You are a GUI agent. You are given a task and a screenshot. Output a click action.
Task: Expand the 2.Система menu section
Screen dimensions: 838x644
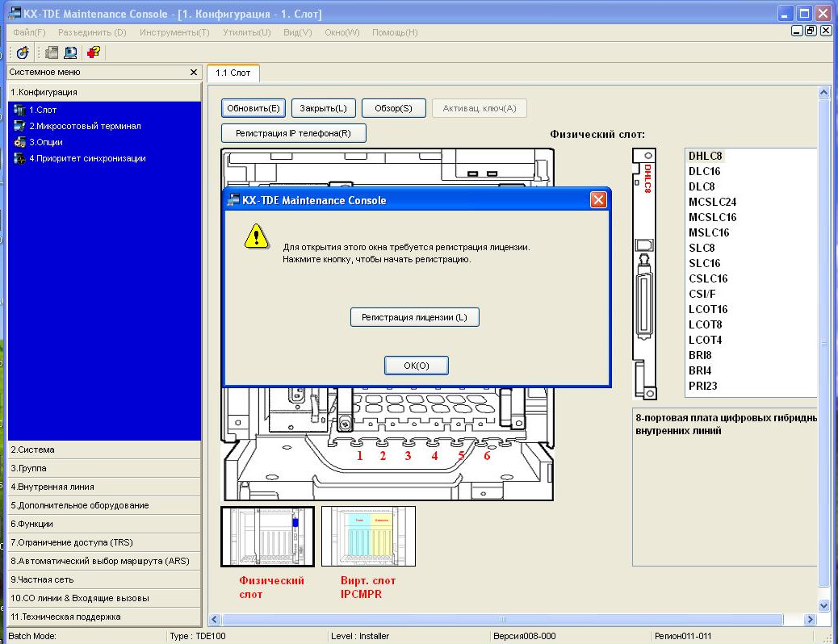pyautogui.click(x=104, y=450)
